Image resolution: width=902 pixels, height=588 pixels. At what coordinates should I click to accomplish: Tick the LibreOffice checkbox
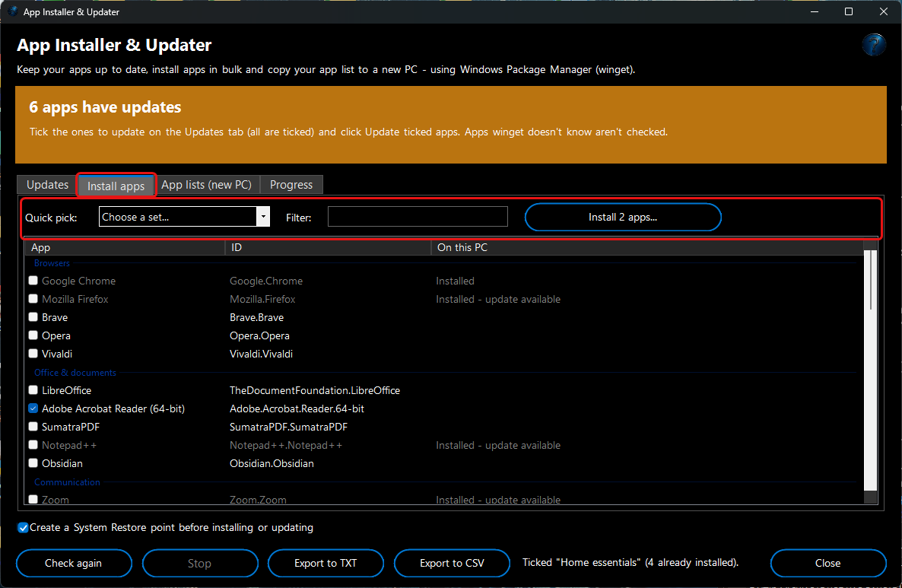pyautogui.click(x=33, y=390)
